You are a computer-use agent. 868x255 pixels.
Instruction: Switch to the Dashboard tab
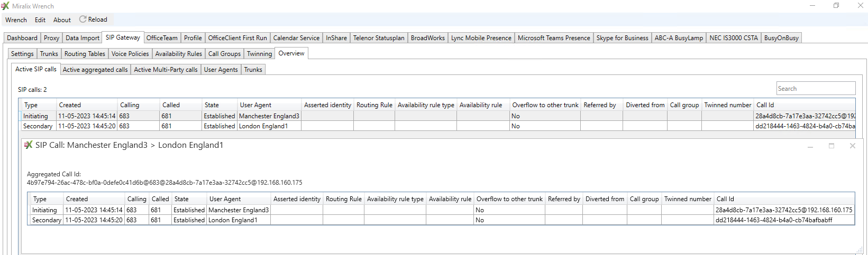click(22, 38)
